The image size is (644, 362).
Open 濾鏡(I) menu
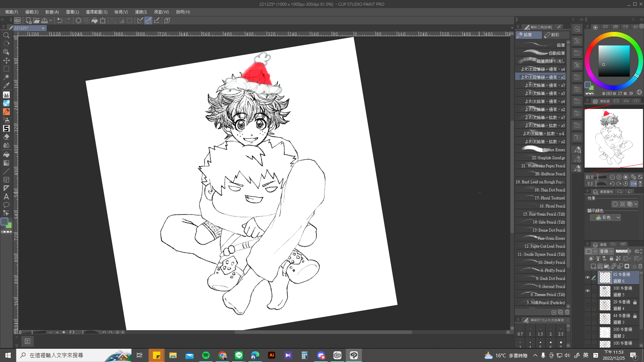point(141,12)
